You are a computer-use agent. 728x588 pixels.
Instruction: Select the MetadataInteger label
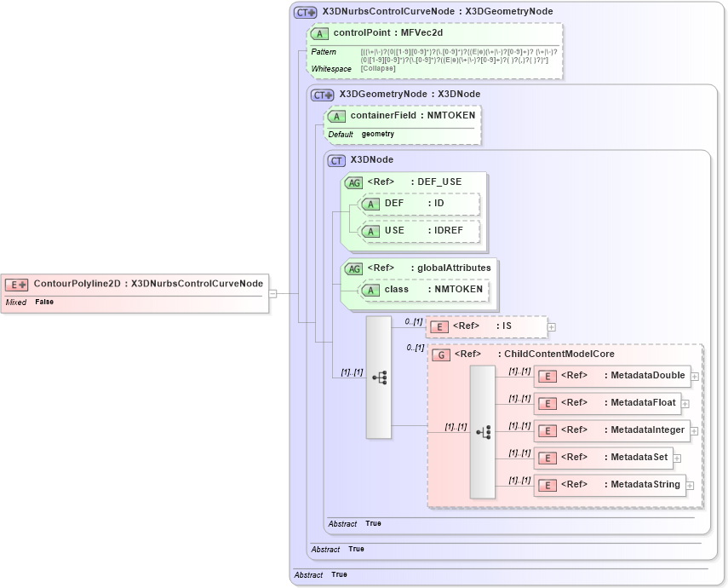click(622, 430)
